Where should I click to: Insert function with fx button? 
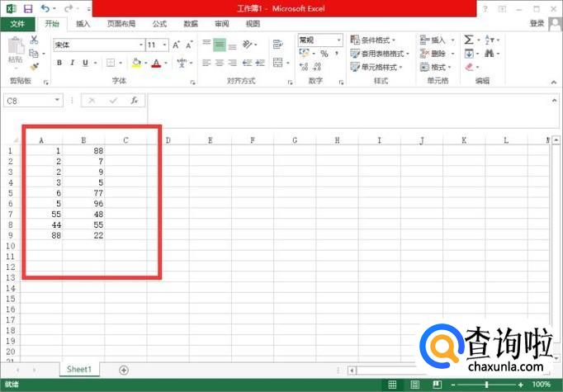(x=135, y=101)
